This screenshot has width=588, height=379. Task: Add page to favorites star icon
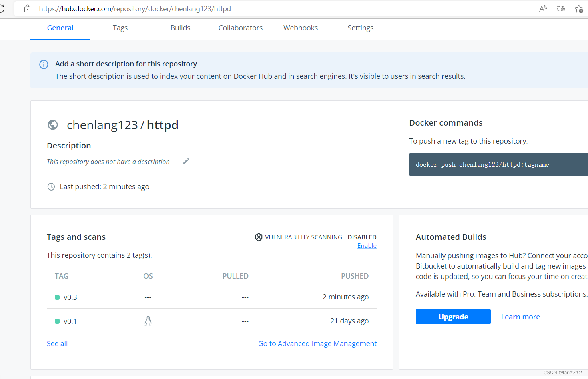pyautogui.click(x=579, y=9)
